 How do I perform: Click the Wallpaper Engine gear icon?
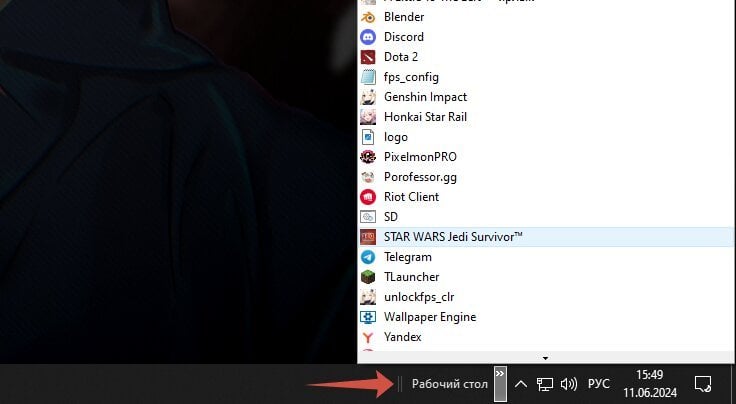368,317
